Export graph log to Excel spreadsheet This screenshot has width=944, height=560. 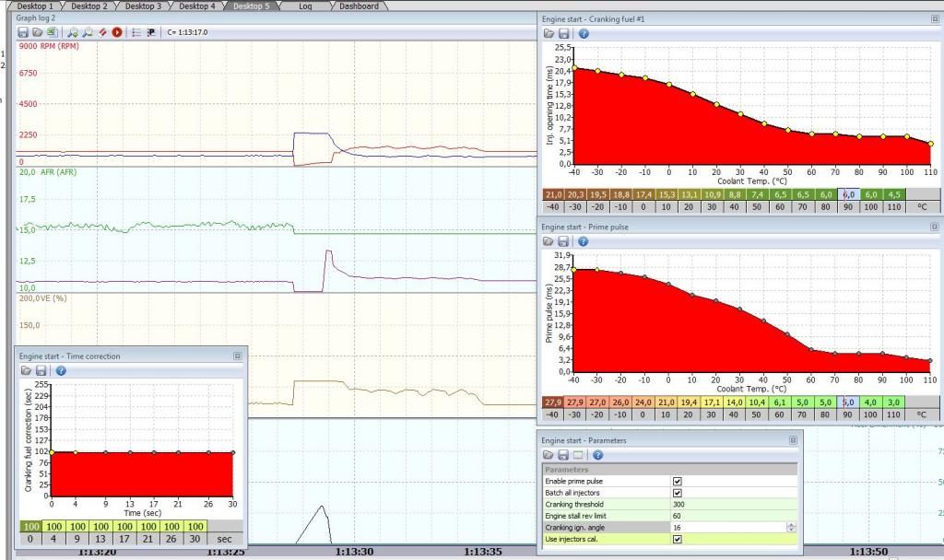(53, 32)
